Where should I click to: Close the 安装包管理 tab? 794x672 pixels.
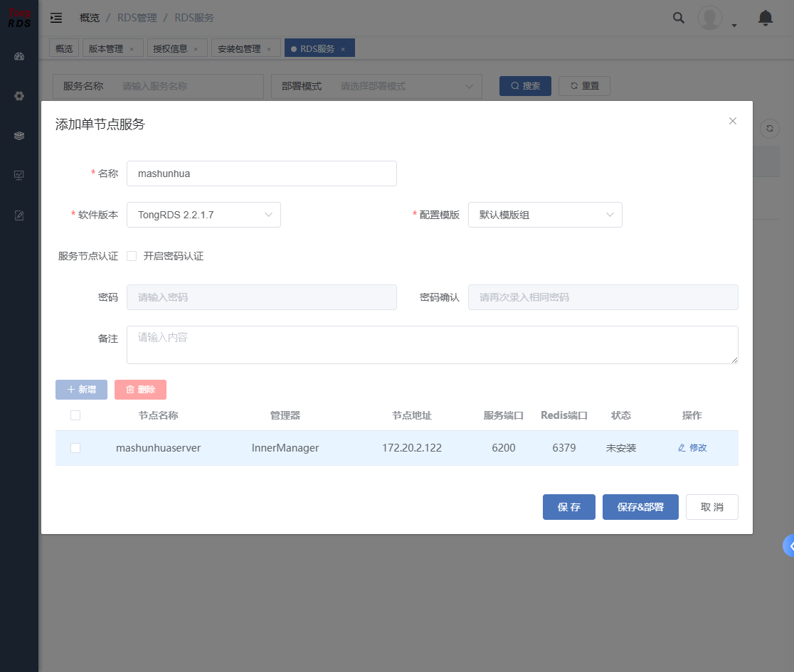click(x=269, y=49)
